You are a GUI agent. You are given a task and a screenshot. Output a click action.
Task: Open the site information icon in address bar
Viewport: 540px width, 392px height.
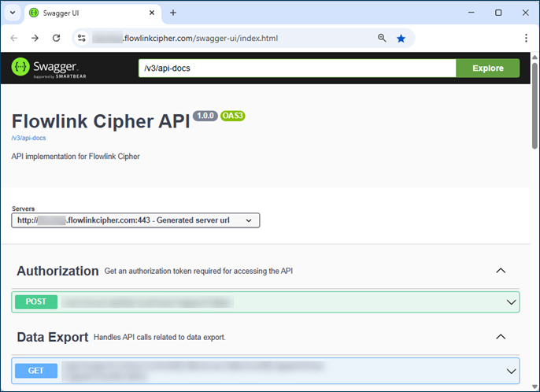point(81,38)
